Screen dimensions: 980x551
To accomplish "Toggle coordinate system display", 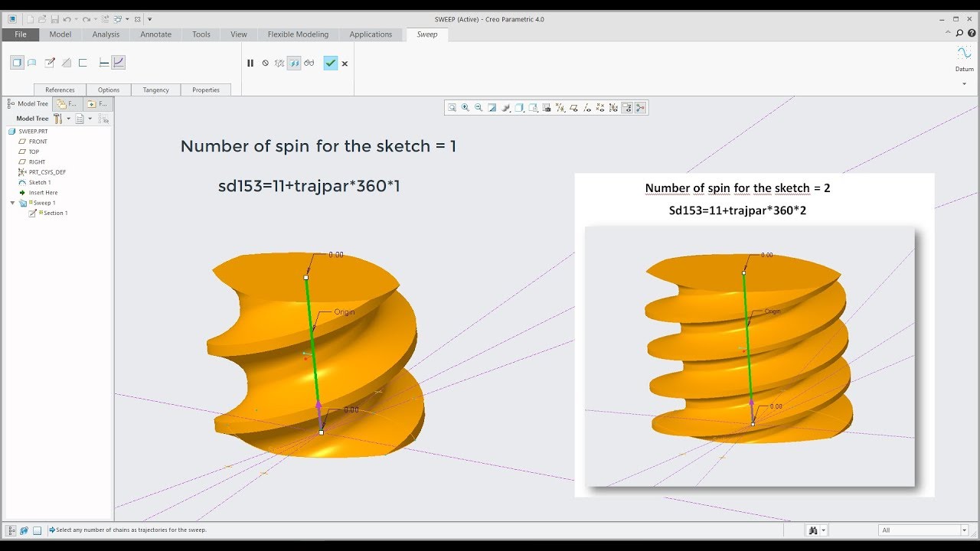I will 613,108.
